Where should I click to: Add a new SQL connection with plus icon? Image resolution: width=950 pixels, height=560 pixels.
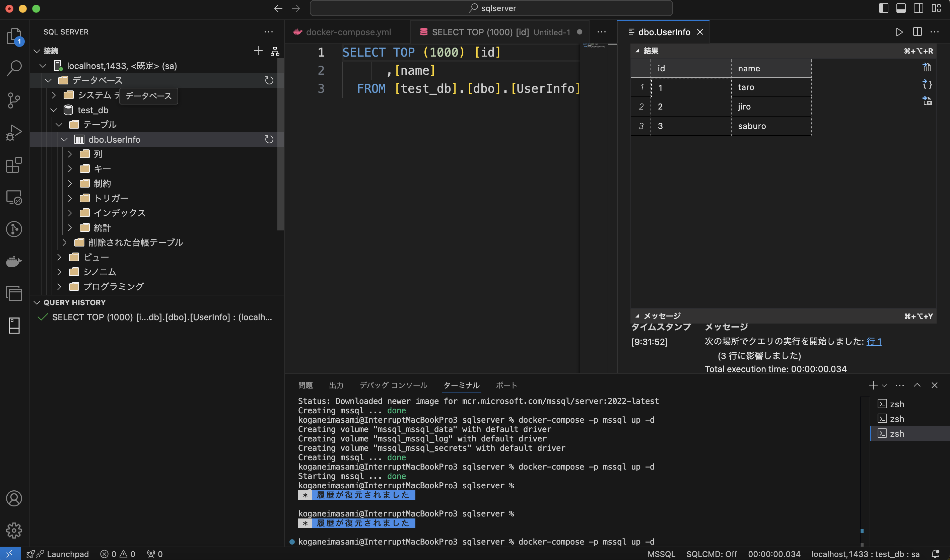pyautogui.click(x=258, y=51)
